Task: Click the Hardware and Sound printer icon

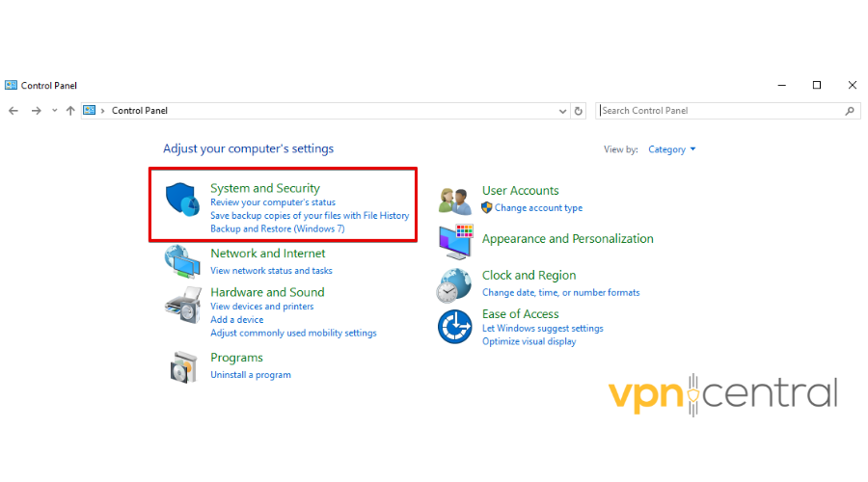Action: pyautogui.click(x=181, y=305)
